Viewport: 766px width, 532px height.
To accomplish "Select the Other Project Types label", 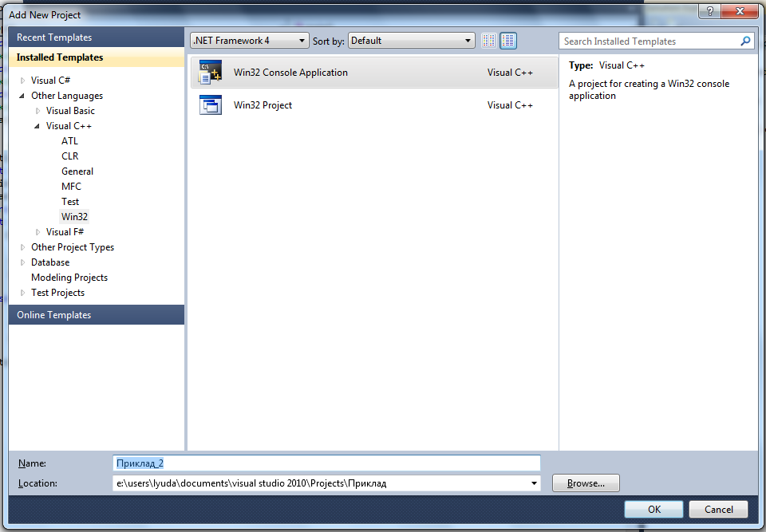I will coord(73,247).
